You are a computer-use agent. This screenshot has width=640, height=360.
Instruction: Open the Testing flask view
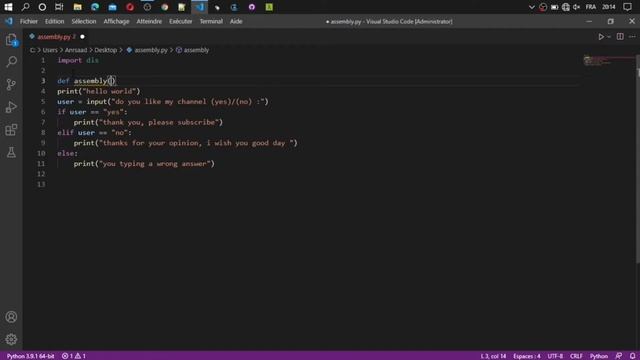click(x=11, y=152)
